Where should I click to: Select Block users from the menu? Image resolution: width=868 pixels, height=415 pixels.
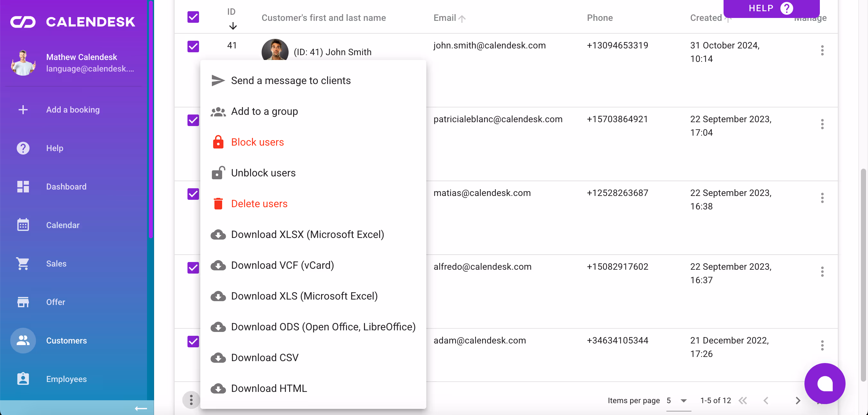[257, 142]
